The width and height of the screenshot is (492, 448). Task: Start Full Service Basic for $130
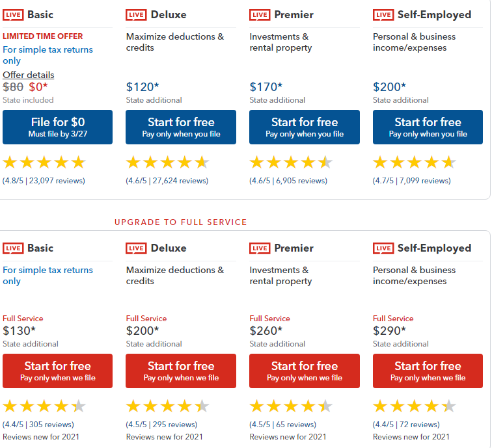click(x=57, y=371)
